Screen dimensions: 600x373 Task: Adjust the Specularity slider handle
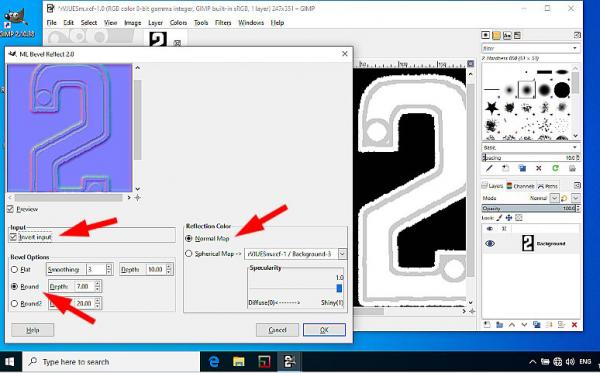click(339, 288)
